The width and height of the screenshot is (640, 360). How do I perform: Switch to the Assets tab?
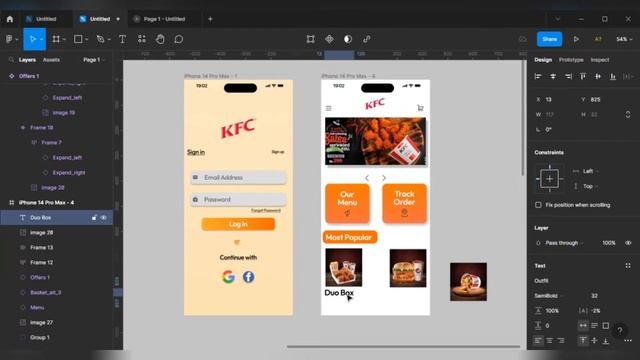click(x=51, y=60)
